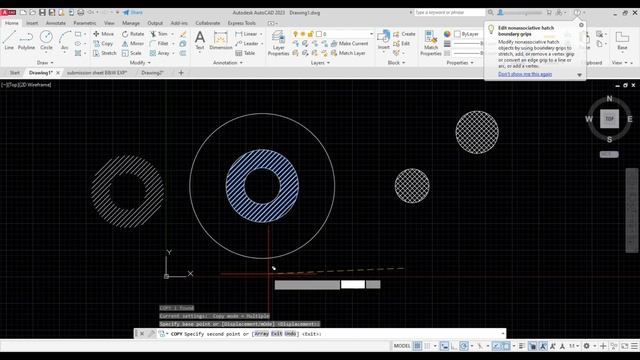Switch to the Drawing2 file tab

tap(152, 73)
